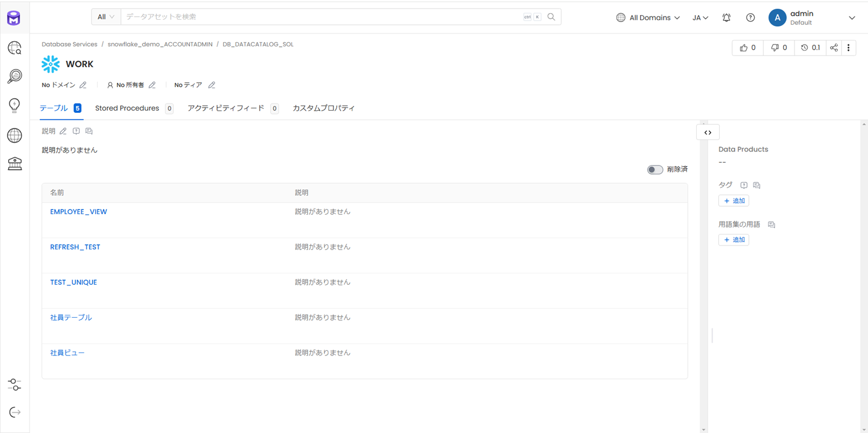The height and width of the screenshot is (433, 868).
Task: Open the 社員テーブル table link
Action: 71,318
